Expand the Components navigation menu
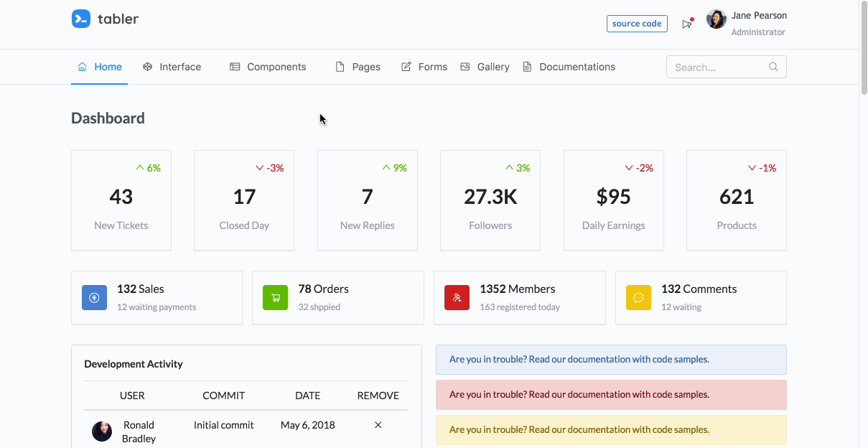The height and width of the screenshot is (448, 868). pos(268,67)
